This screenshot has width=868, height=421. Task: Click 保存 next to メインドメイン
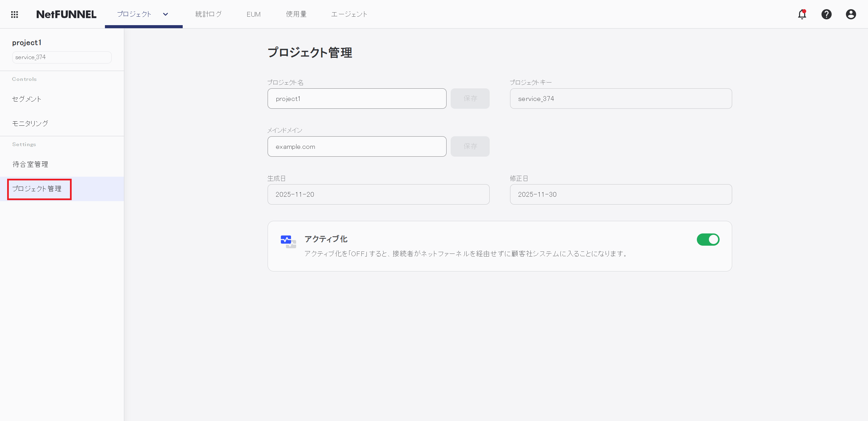tap(470, 146)
